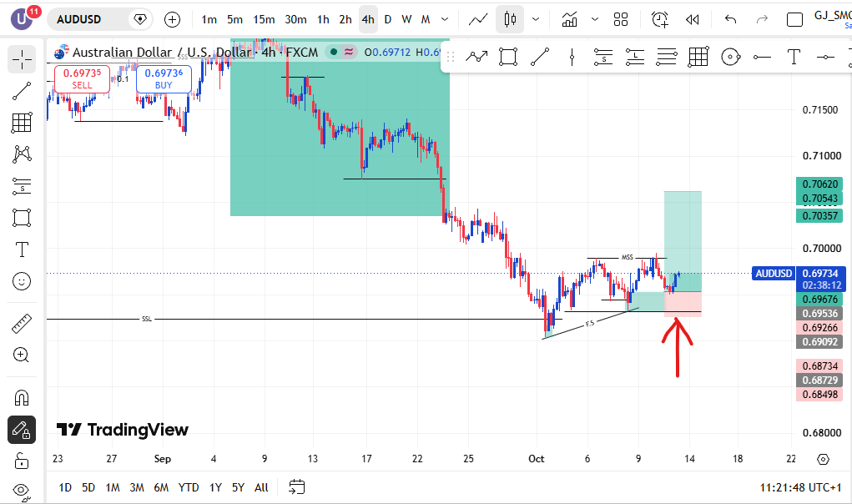852x504 pixels.
Task: Expand the indicators favorites dropdown
Action: point(595,19)
